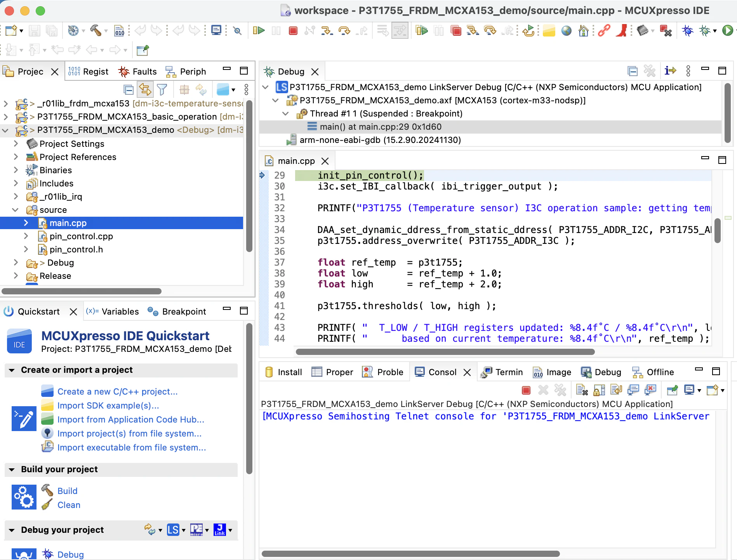This screenshot has height=560, width=737.
Task: Click 'Import executable from file system...' link
Action: point(132,447)
